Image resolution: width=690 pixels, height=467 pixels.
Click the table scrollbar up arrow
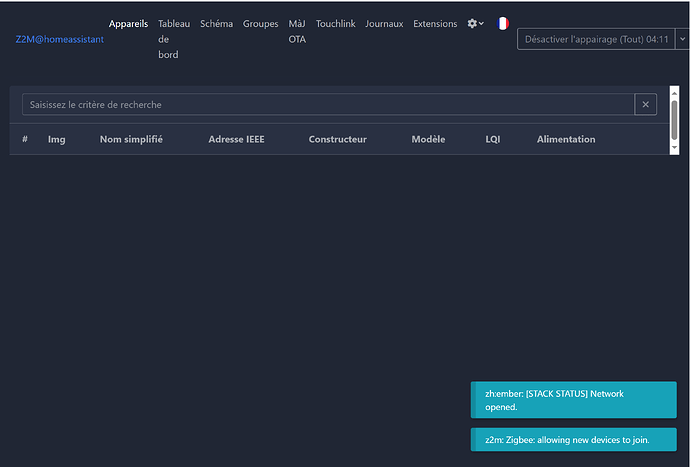pos(674,93)
